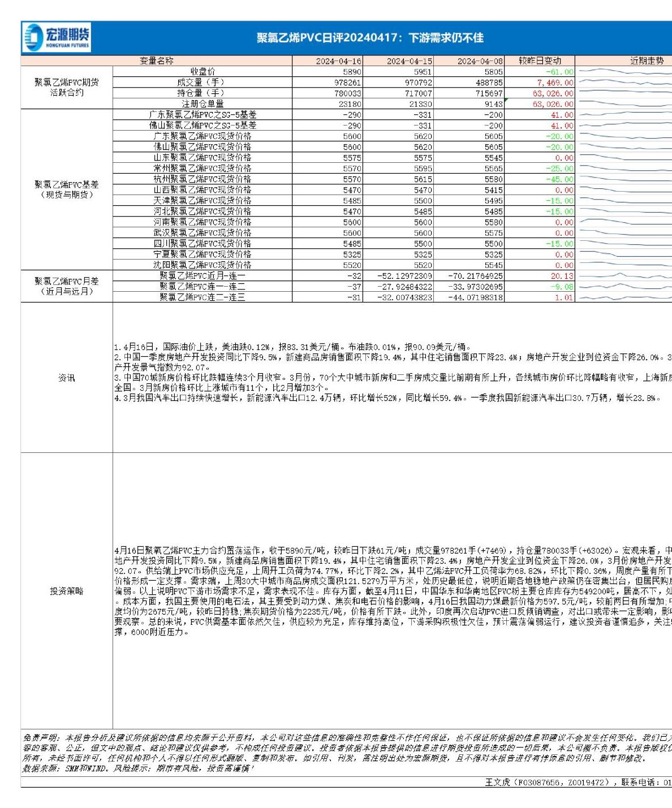
Task: Click the Hongyuan Futures logo
Action: pos(57,38)
